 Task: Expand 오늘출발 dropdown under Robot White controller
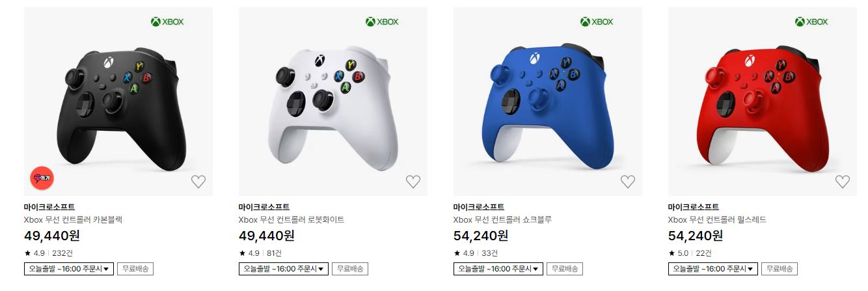284,269
